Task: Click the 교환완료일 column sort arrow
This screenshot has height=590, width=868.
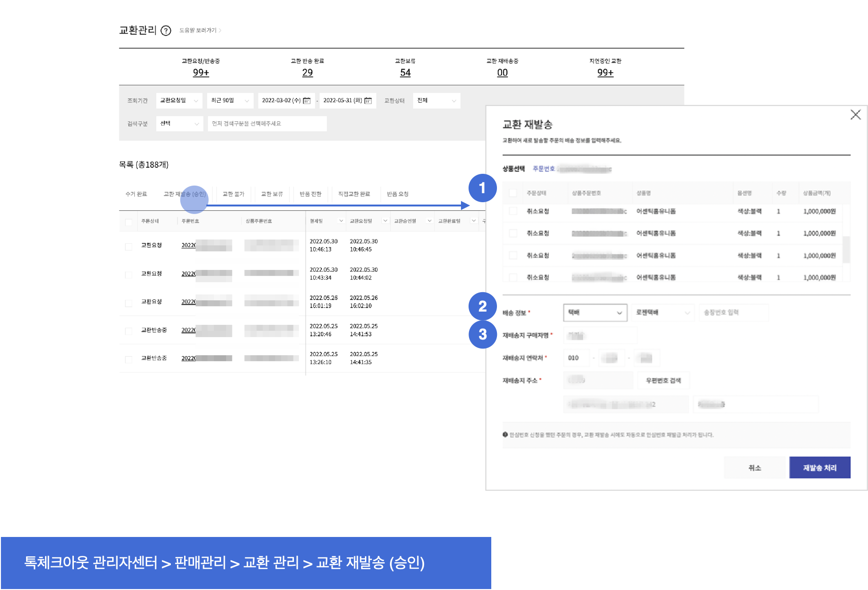Action: click(x=473, y=221)
